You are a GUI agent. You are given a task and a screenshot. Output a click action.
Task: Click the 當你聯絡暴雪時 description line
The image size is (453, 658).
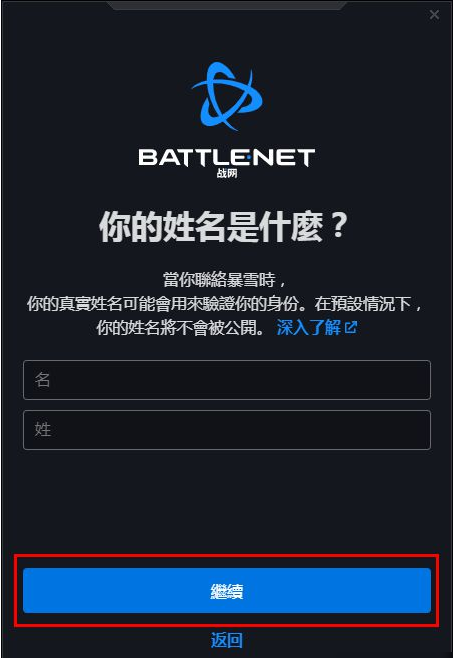[225, 279]
